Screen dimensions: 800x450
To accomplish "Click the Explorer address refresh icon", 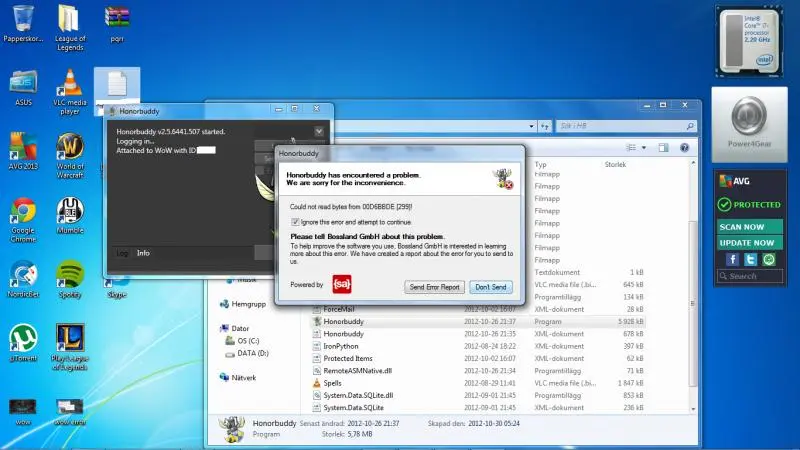I will [545, 126].
